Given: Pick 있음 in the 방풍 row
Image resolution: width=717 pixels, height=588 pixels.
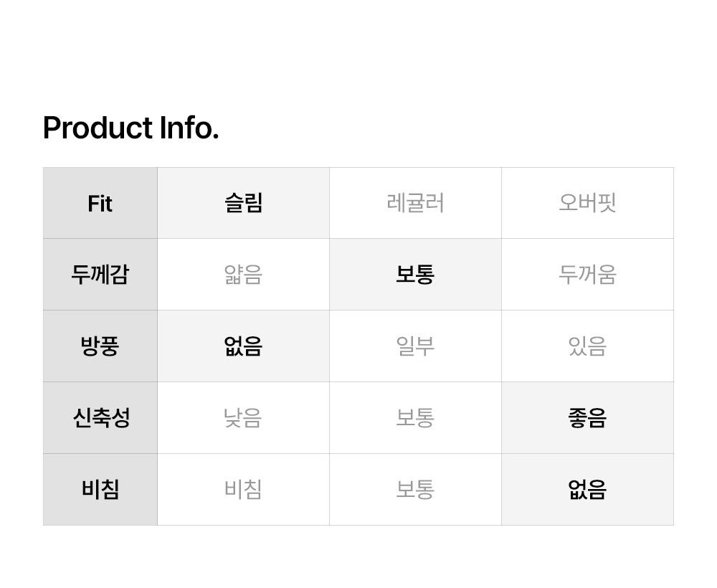Looking at the screenshot, I should pyautogui.click(x=587, y=346).
